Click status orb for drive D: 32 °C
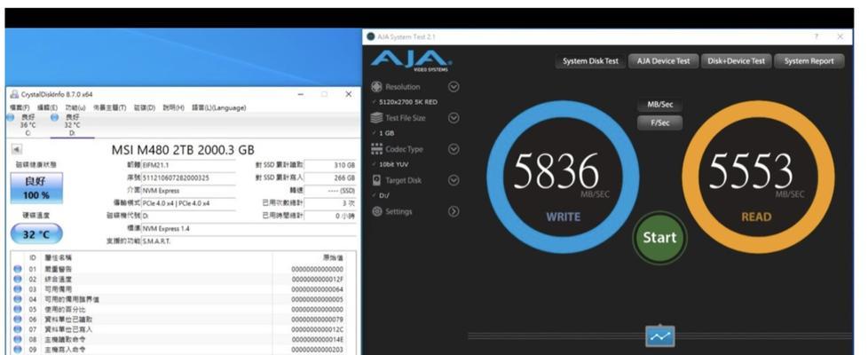 [x=54, y=117]
